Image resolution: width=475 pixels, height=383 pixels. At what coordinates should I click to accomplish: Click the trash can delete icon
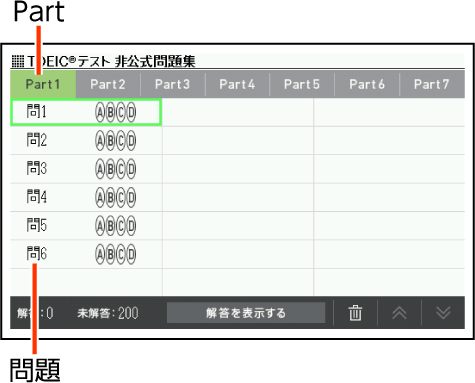(x=355, y=313)
